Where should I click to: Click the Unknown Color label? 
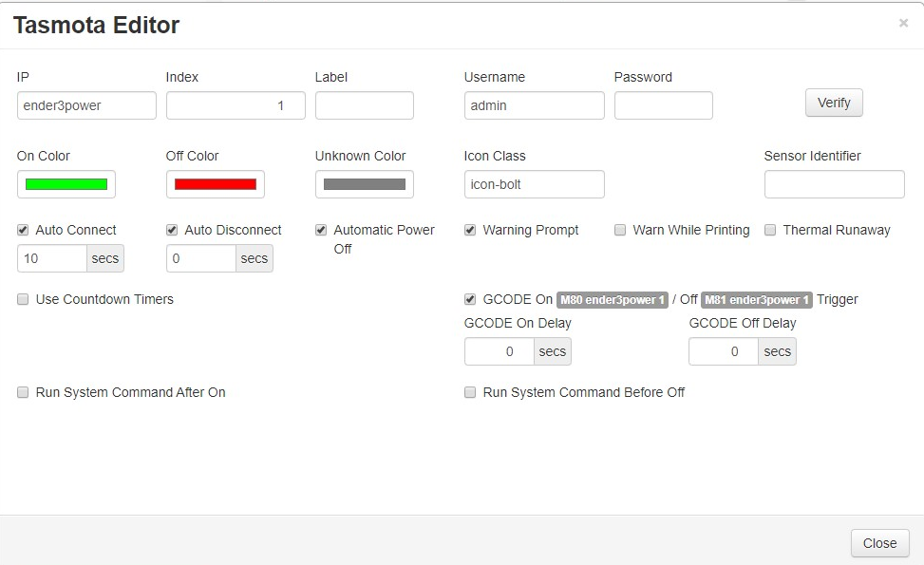pos(360,156)
